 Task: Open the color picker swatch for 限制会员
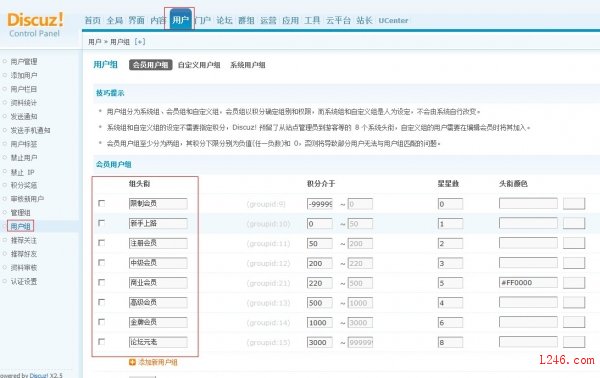point(574,204)
